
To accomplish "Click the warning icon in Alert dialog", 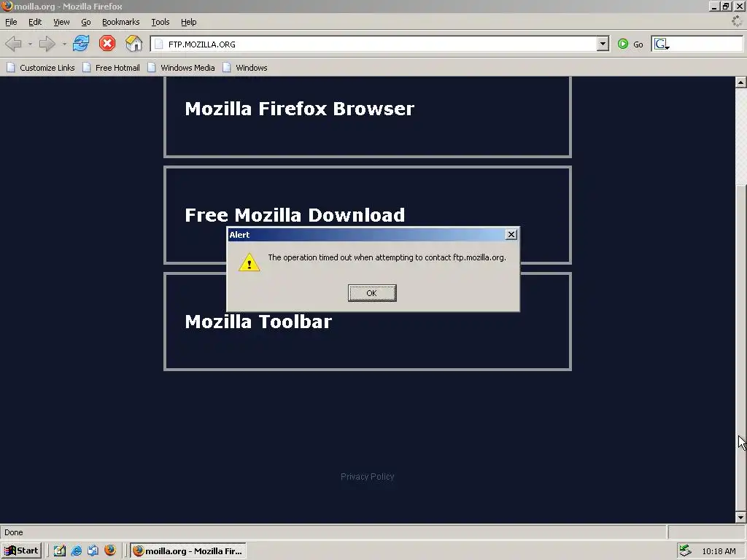I will tap(249, 262).
